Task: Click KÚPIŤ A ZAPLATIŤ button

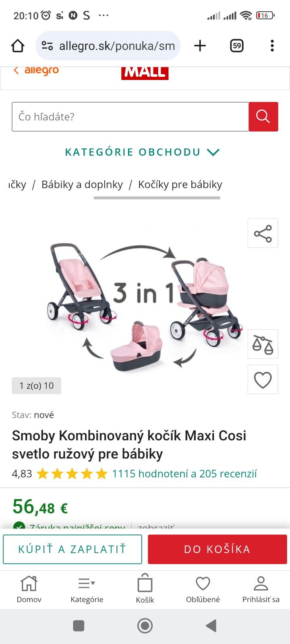Action: 72,549
